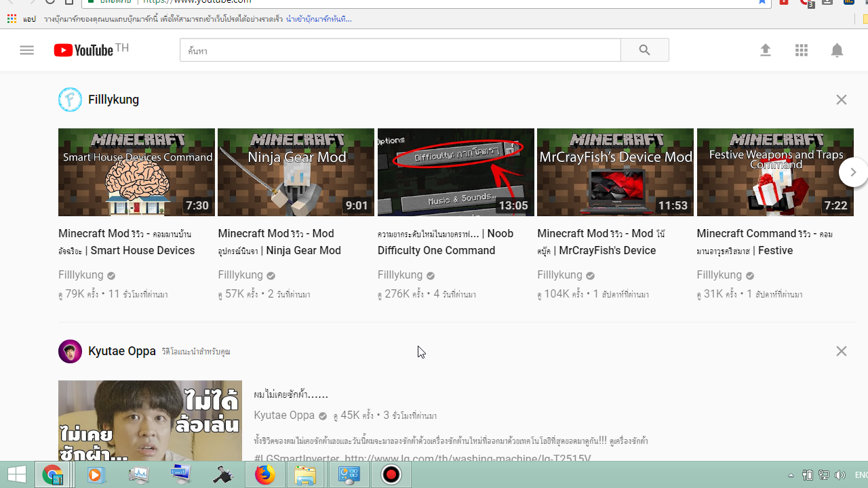Image resolution: width=868 pixels, height=488 pixels.
Task: Open the YouTube hamburger guide menu
Action: tap(26, 50)
